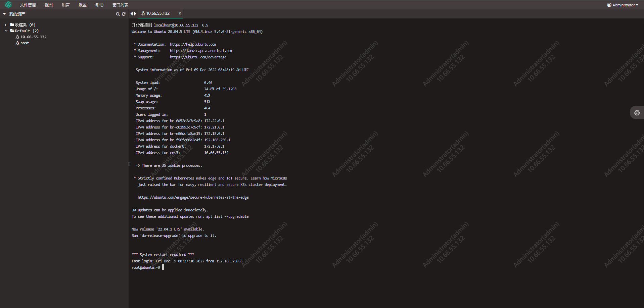Screen dimensions: 644x308
Task: Open the Administrator user dropdown
Action: pos(623,5)
